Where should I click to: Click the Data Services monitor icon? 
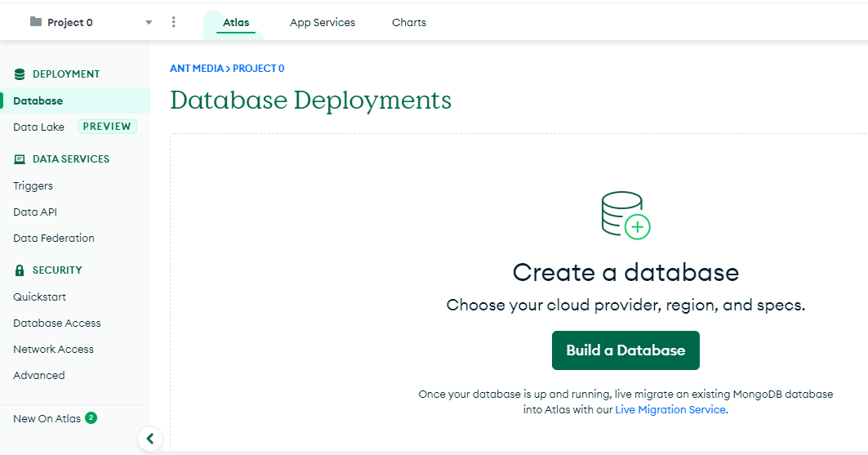(x=20, y=159)
